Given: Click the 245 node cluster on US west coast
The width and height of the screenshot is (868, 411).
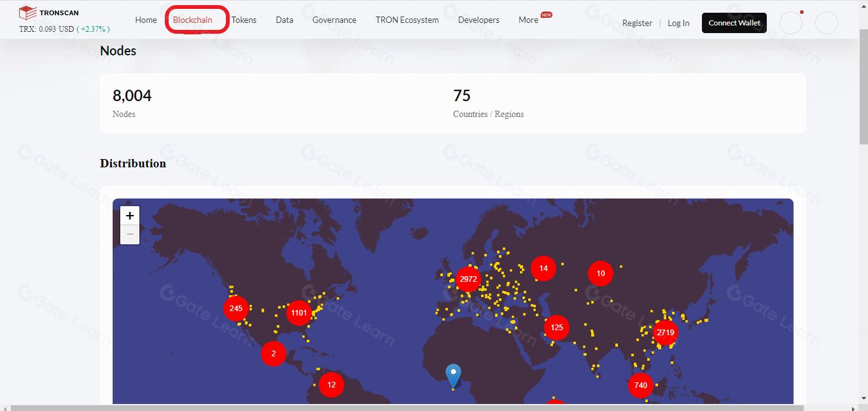Looking at the screenshot, I should tap(236, 308).
